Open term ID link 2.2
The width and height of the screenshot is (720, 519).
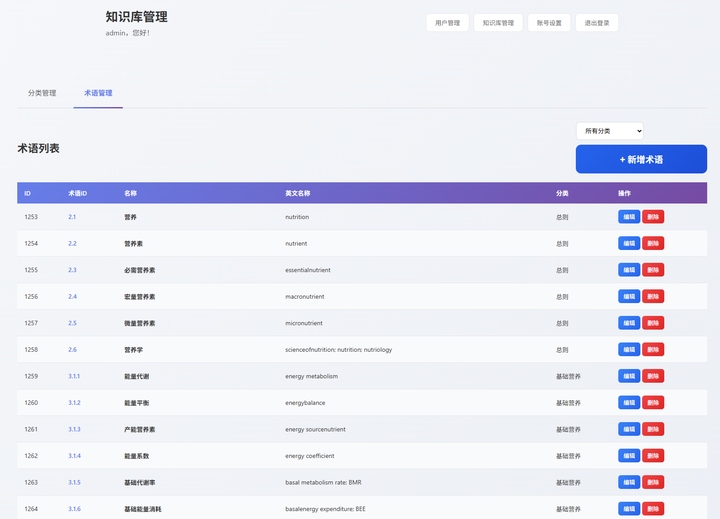click(x=72, y=243)
